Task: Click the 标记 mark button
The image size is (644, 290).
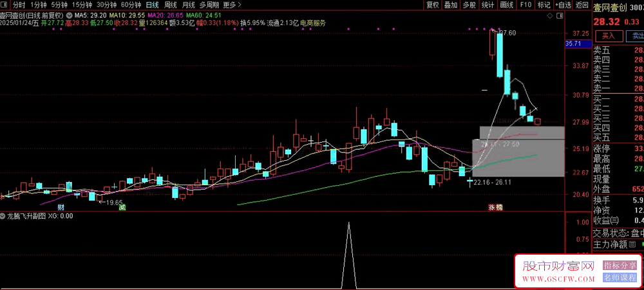Action: pyautogui.click(x=544, y=5)
